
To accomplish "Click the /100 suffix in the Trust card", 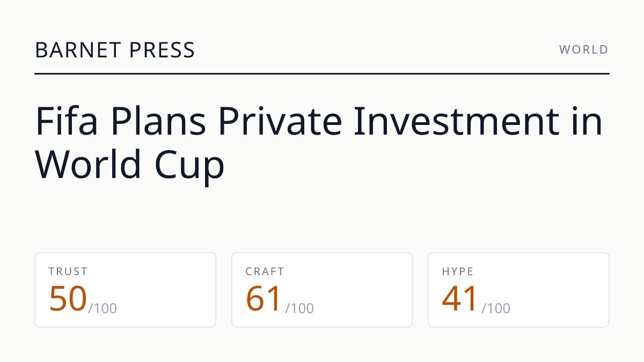I will coord(103,308).
